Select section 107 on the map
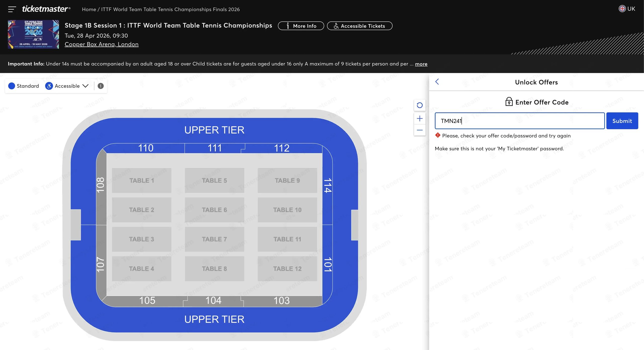The image size is (644, 350). 101,265
